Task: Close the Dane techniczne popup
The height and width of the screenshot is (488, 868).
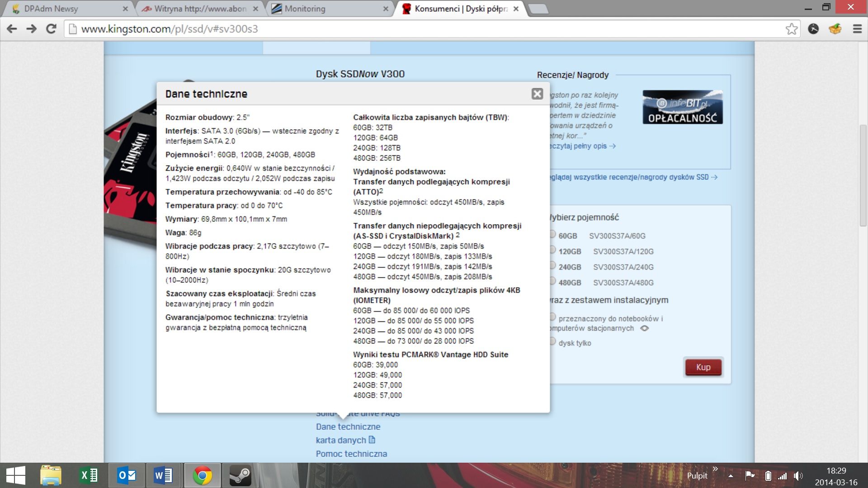Action: pos(537,94)
